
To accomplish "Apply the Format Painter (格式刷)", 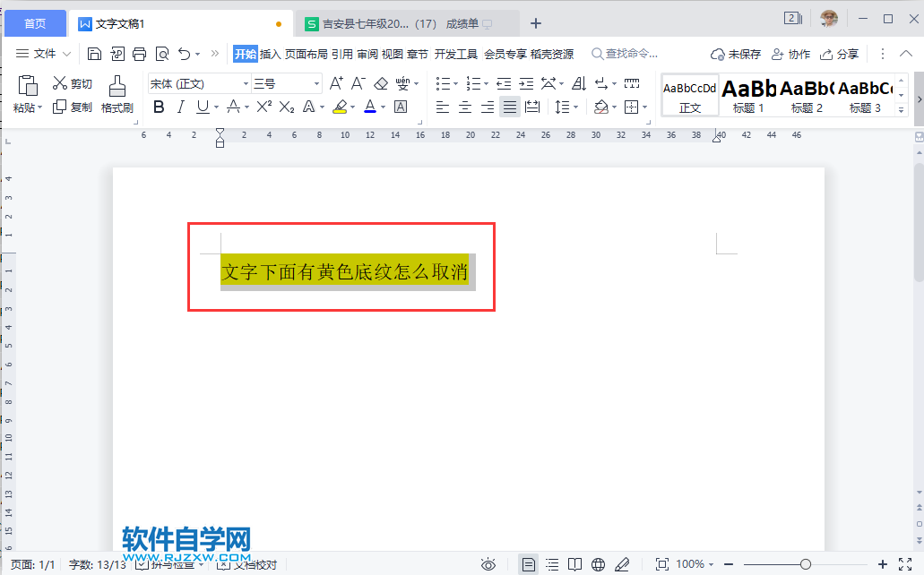I will [117, 94].
